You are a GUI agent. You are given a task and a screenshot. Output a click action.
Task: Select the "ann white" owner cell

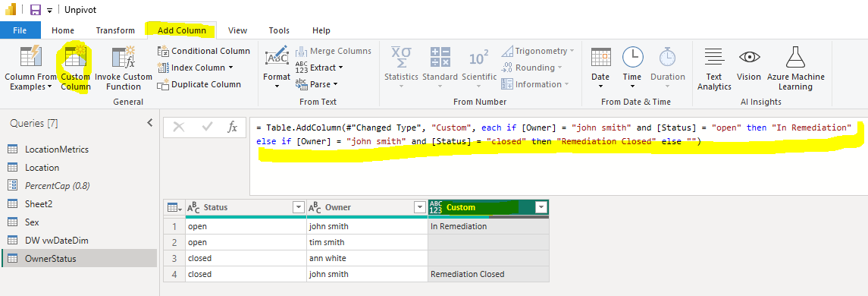pos(367,258)
